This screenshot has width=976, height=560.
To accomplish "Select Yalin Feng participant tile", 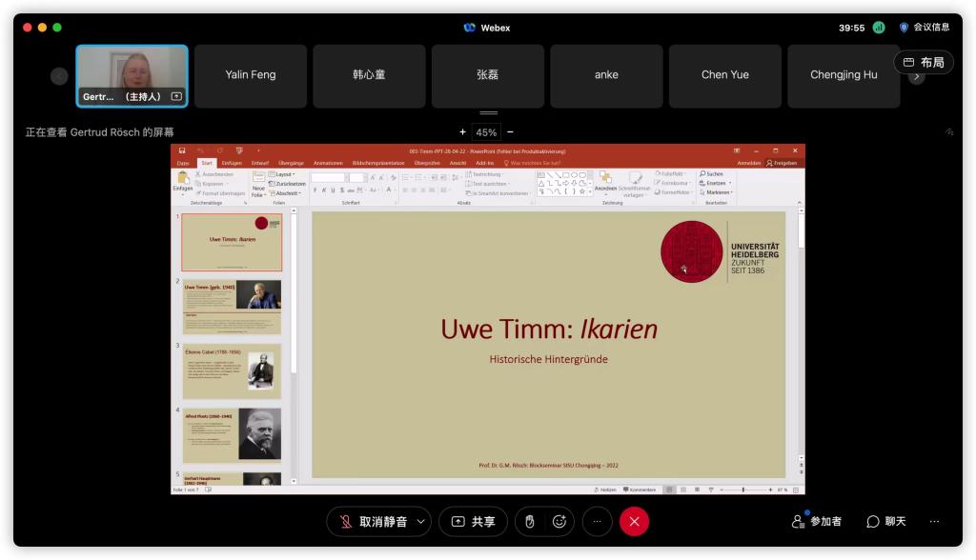I will pyautogui.click(x=251, y=75).
